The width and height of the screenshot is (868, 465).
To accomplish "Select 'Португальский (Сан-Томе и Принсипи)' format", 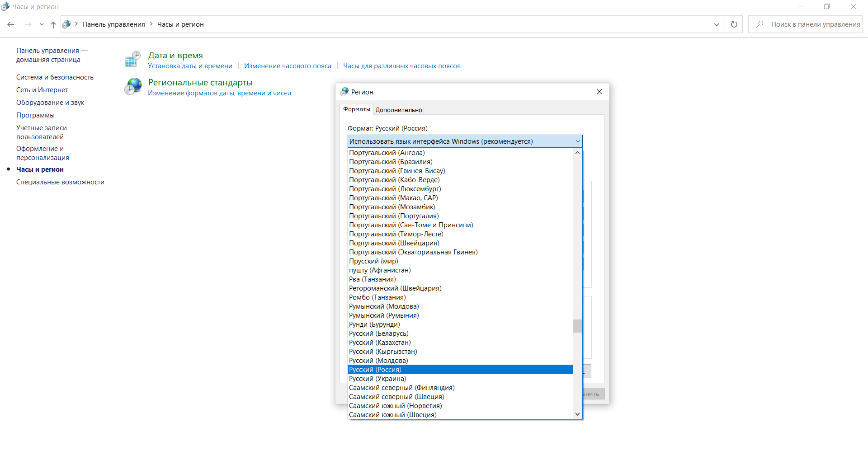I will 460,225.
